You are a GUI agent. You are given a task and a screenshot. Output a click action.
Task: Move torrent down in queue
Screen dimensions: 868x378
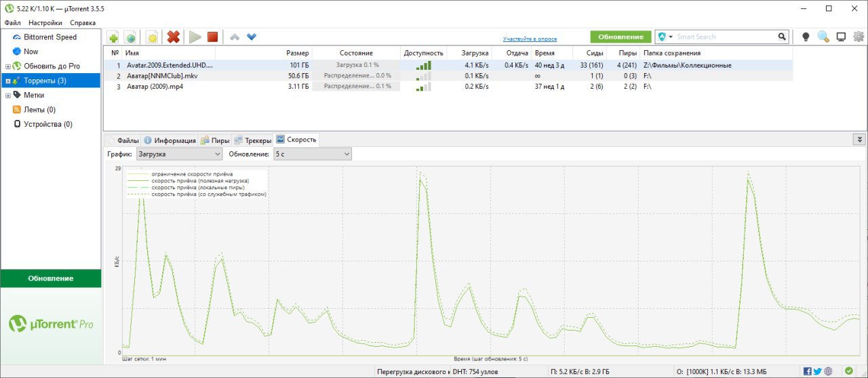[252, 37]
